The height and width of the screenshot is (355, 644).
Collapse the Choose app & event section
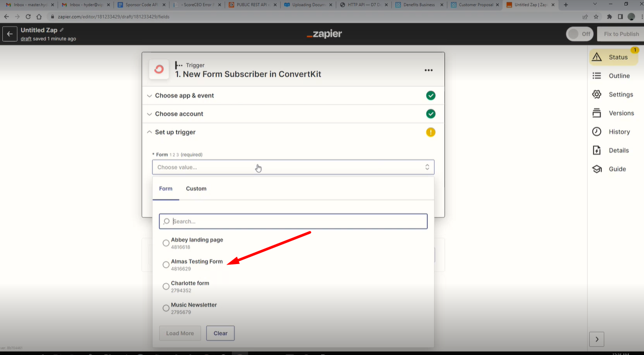[293, 96]
